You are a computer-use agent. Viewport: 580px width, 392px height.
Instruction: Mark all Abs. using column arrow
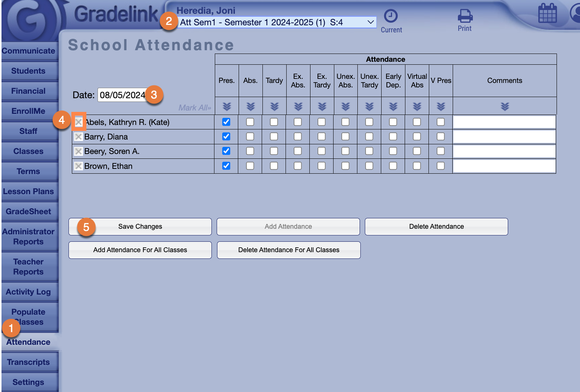(251, 107)
